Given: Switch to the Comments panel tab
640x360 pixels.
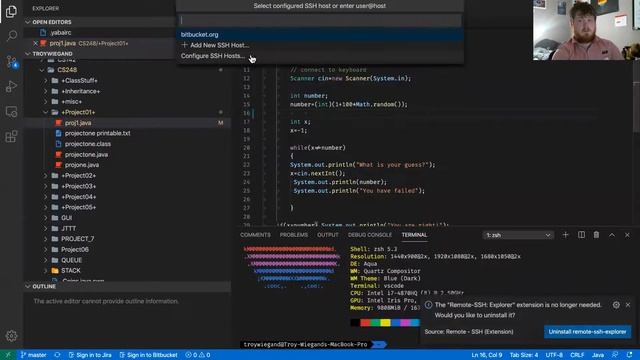Looking at the screenshot, I should [255, 235].
